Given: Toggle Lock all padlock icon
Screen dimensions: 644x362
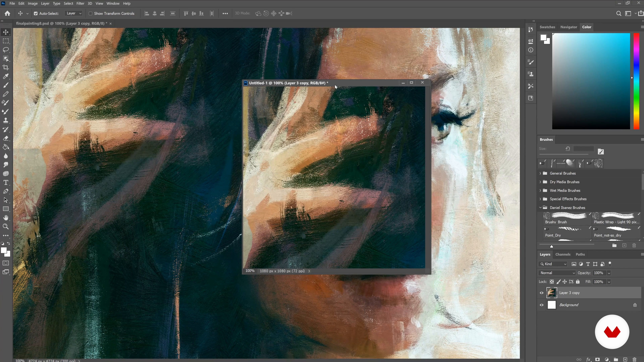Looking at the screenshot, I should click(578, 282).
